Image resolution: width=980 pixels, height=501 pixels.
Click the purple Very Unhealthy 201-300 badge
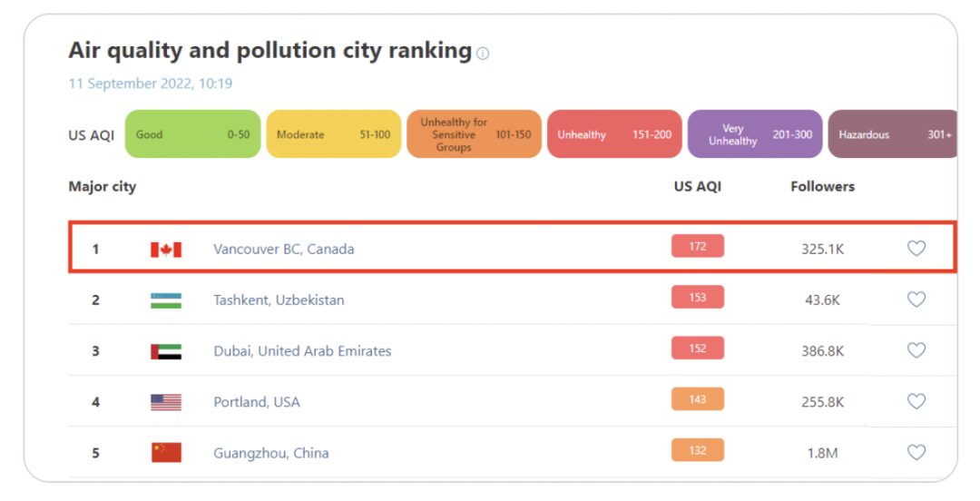pos(755,134)
